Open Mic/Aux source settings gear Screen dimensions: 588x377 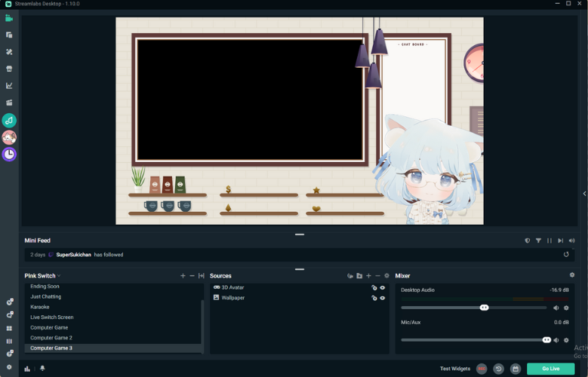[566, 340]
